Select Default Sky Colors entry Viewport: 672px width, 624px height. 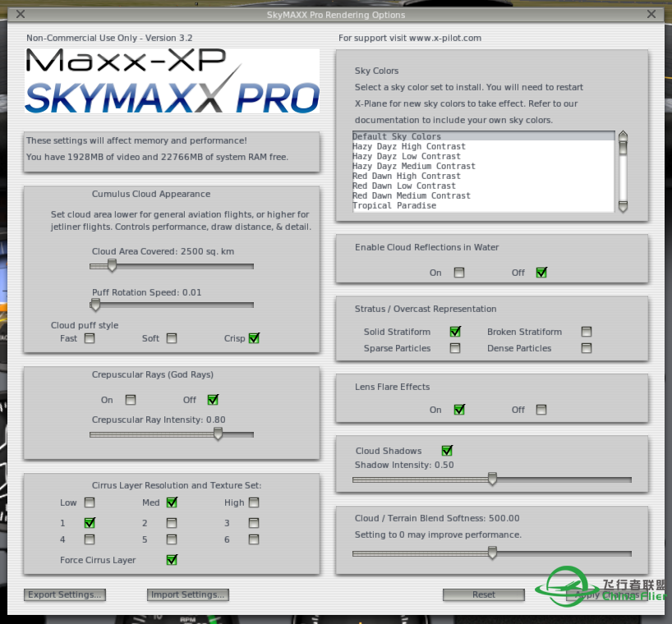point(483,136)
